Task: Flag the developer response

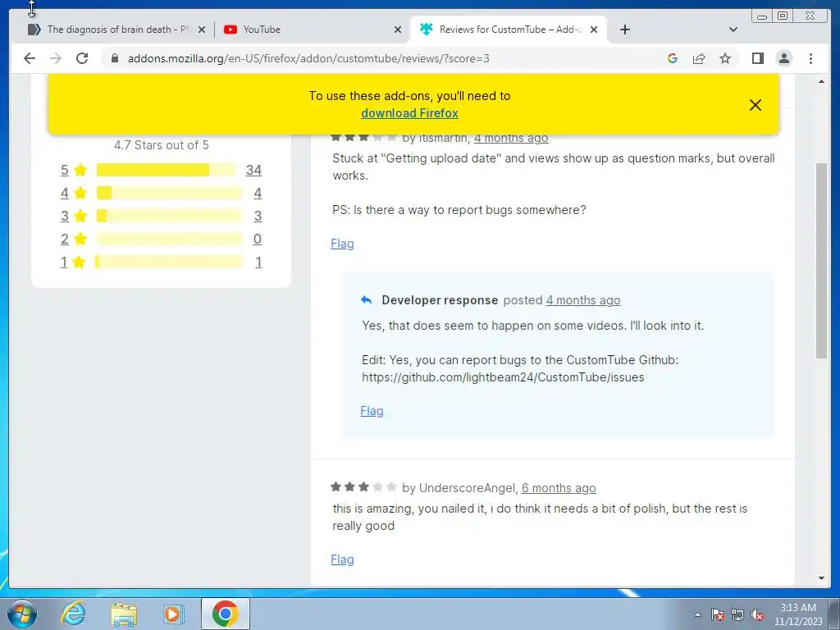Action: 372,411
